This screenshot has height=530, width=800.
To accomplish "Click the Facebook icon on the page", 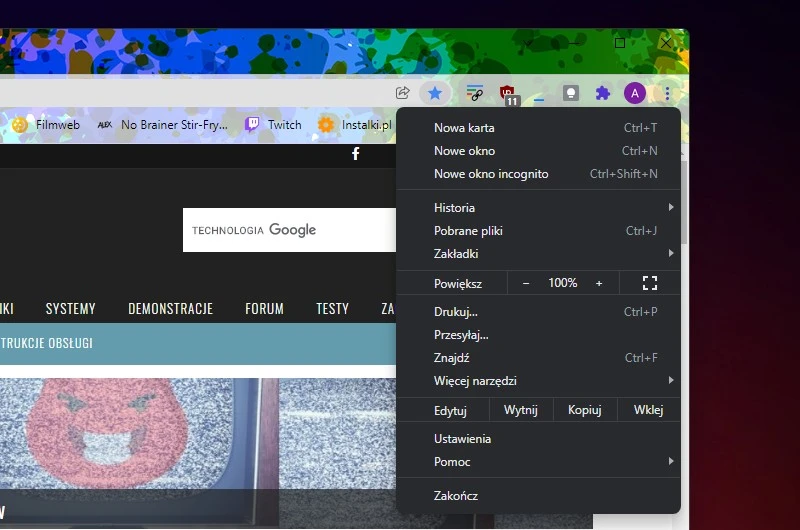I will pyautogui.click(x=356, y=154).
